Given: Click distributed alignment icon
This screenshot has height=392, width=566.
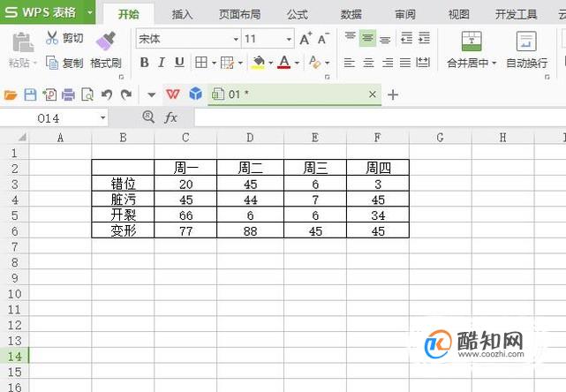Looking at the screenshot, I should tap(423, 63).
